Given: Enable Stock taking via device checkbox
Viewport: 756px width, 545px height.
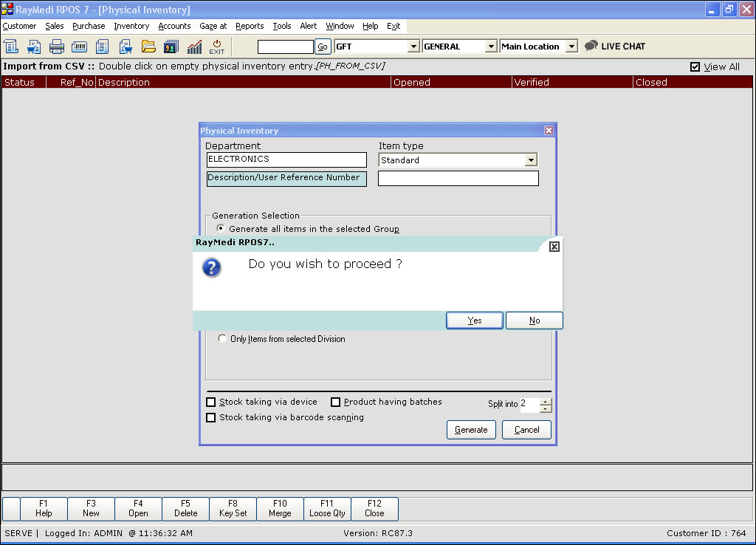Looking at the screenshot, I should pyautogui.click(x=210, y=402).
